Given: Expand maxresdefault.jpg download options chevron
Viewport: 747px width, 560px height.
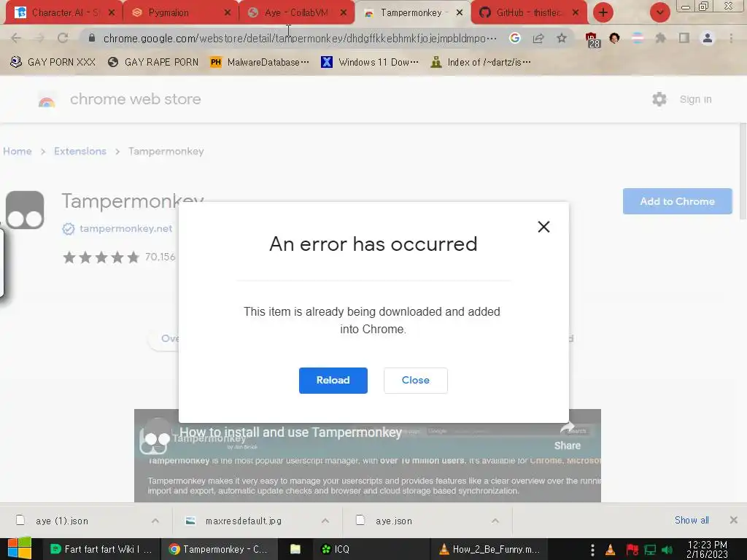Looking at the screenshot, I should 325,521.
